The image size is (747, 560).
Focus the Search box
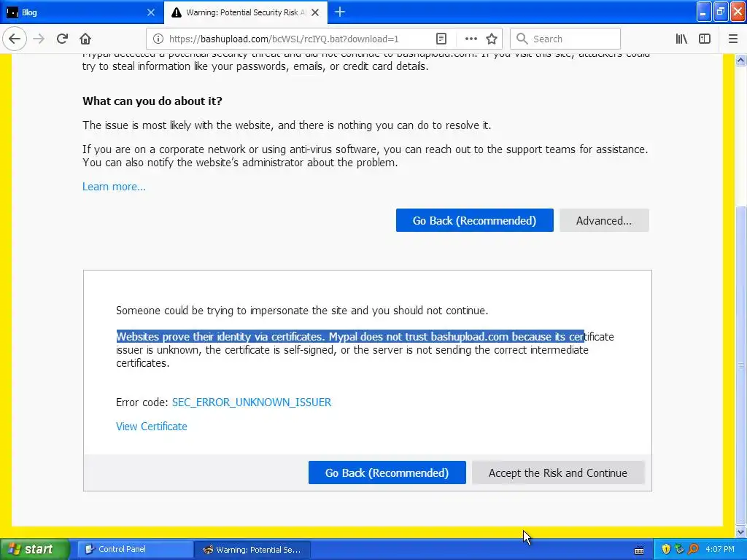565,39
